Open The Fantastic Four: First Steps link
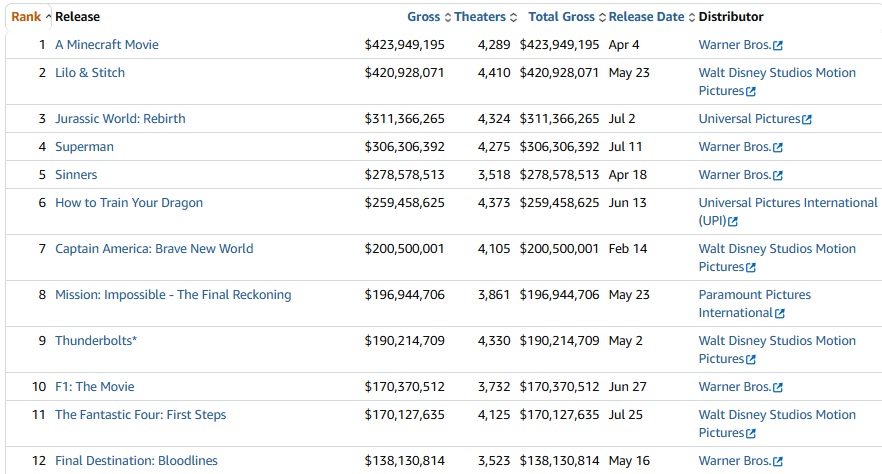 (141, 416)
